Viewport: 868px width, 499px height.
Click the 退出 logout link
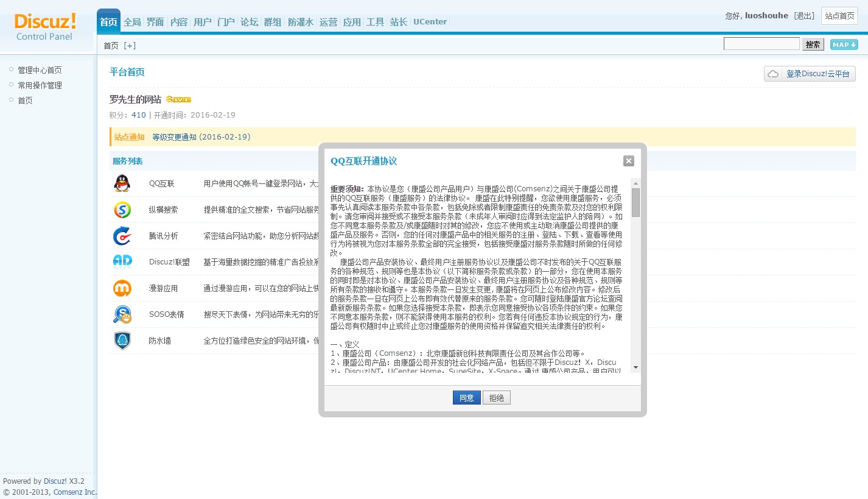[804, 16]
